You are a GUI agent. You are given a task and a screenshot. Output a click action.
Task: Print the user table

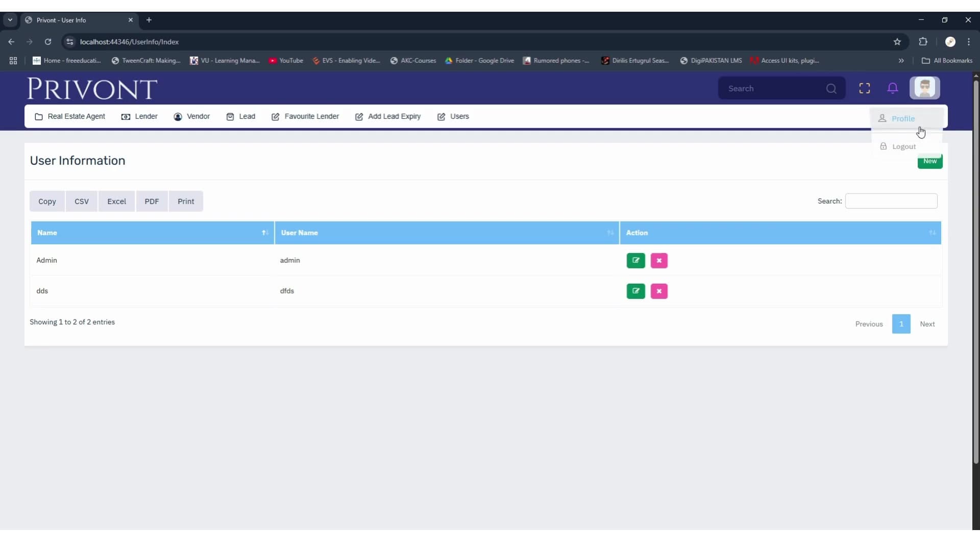coord(186,201)
